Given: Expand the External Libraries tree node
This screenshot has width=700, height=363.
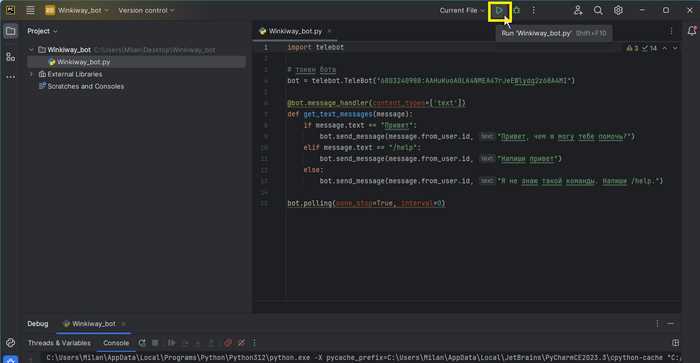Looking at the screenshot, I should (31, 74).
